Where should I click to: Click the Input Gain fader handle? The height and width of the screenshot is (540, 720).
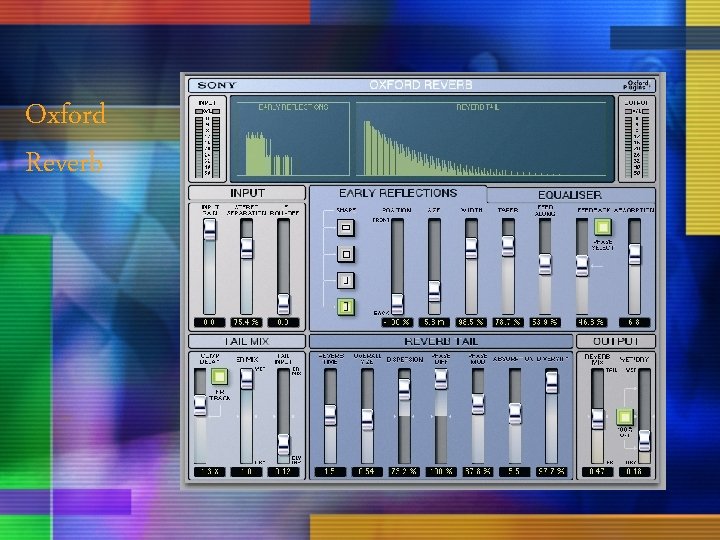(x=209, y=230)
